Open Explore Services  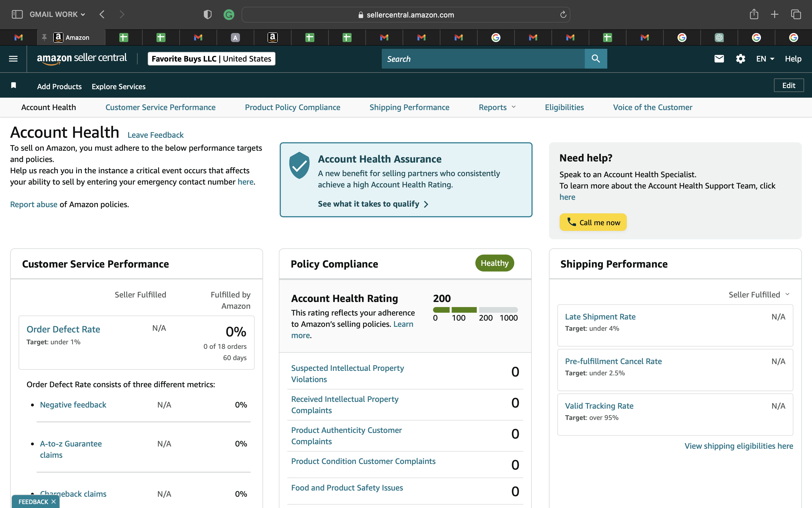118,86
